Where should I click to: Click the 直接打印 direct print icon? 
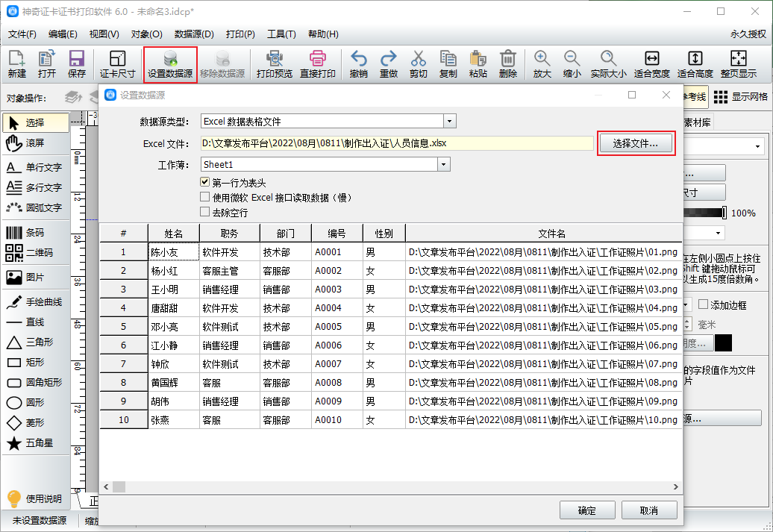click(318, 64)
